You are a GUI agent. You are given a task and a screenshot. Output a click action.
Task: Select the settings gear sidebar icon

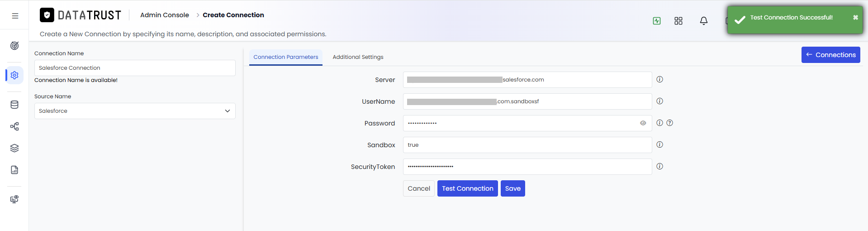(x=14, y=75)
